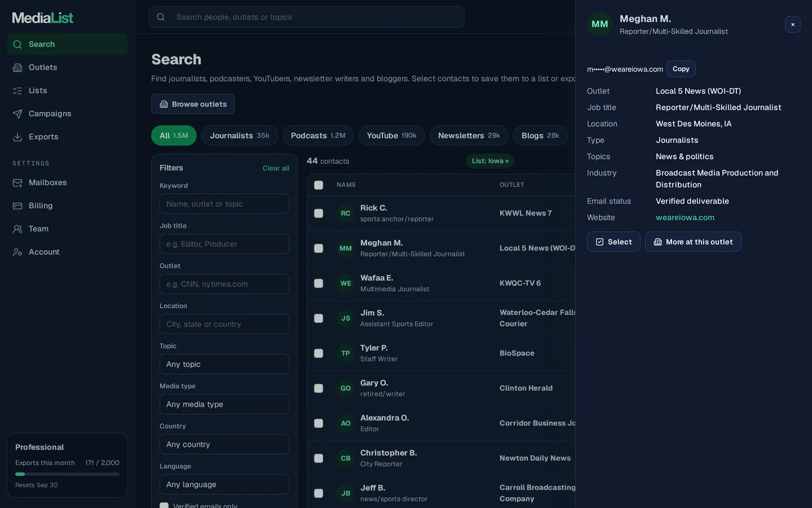This screenshot has height=508, width=812.
Task: Check the box for Rick C.
Action: pos(319,213)
